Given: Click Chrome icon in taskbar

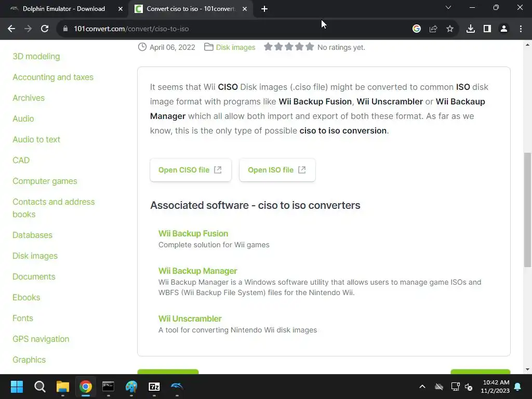Looking at the screenshot, I should click(x=86, y=387).
